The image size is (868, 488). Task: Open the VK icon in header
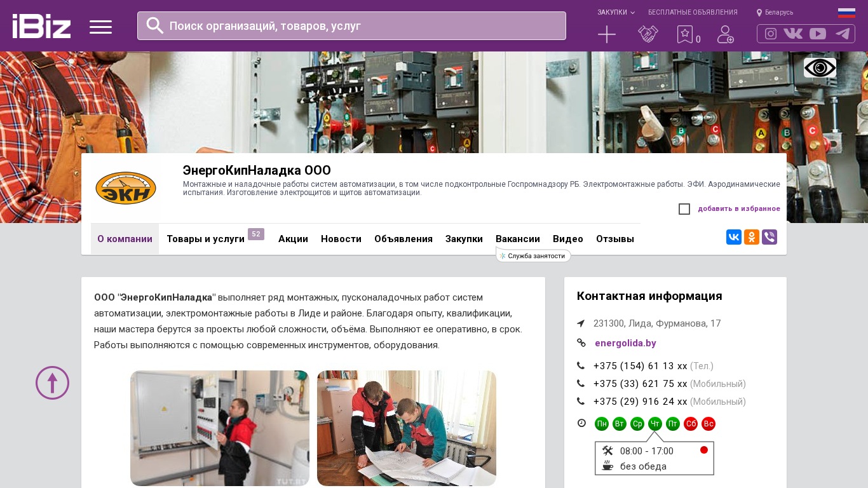[793, 34]
